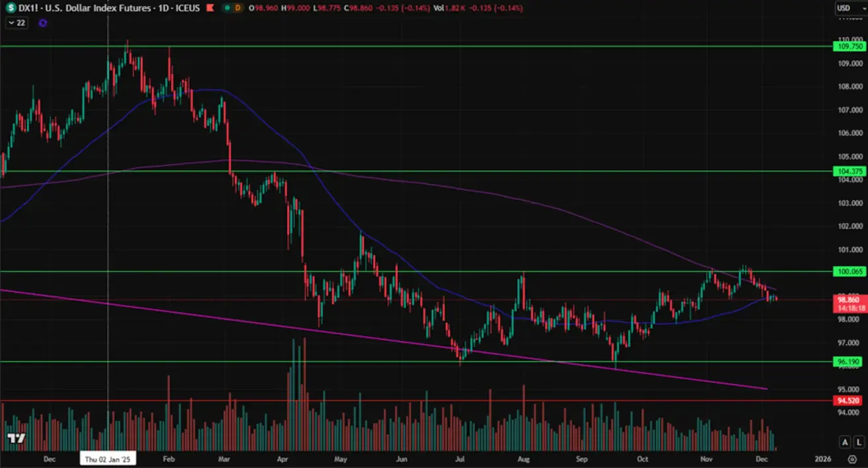The width and height of the screenshot is (868, 468).
Task: Click the TradingView logo in chart corner
Action: pos(16,438)
